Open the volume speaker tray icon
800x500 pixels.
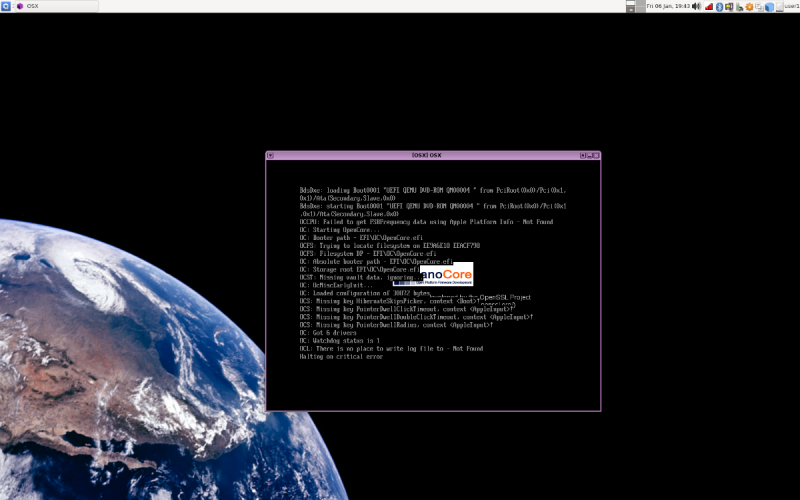click(x=696, y=6)
